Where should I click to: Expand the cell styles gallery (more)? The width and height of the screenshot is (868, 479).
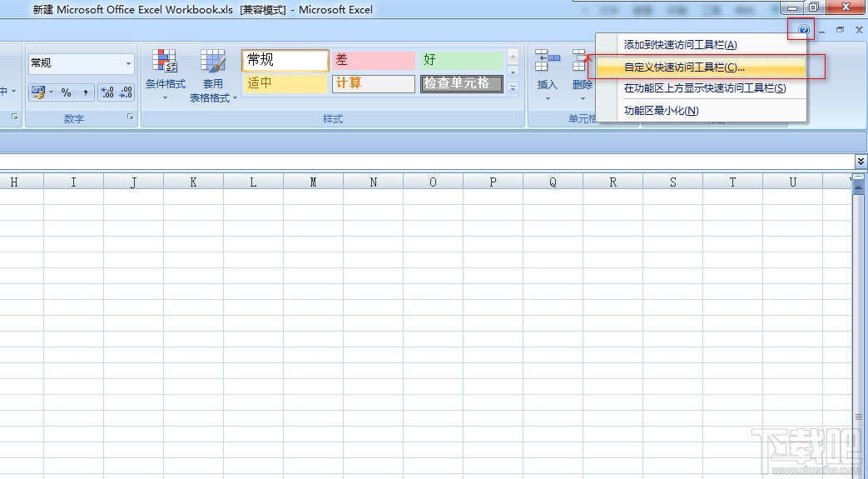click(x=513, y=87)
